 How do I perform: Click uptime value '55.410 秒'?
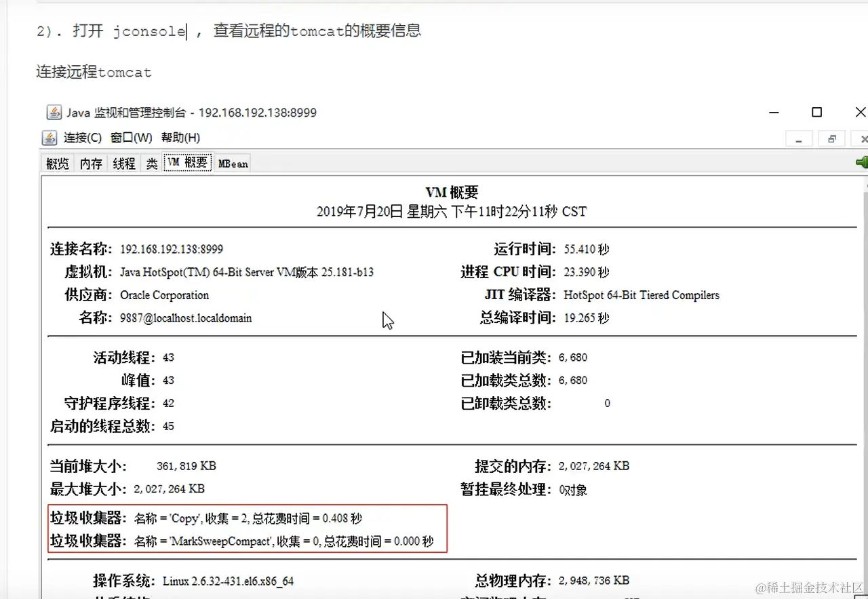[587, 250]
